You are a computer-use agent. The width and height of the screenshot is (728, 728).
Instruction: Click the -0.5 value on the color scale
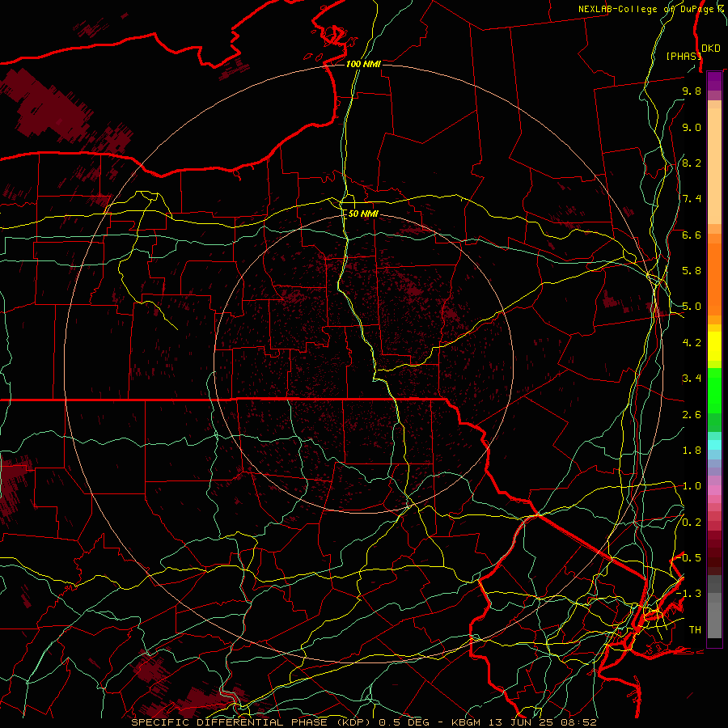688,557
